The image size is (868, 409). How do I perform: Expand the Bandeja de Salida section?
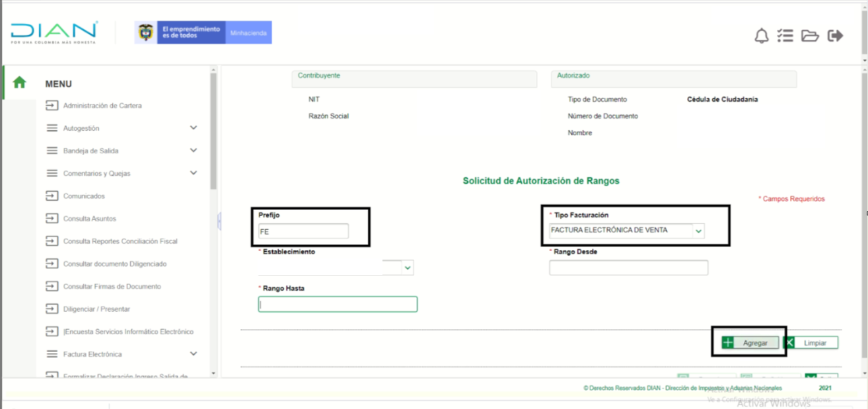point(194,151)
